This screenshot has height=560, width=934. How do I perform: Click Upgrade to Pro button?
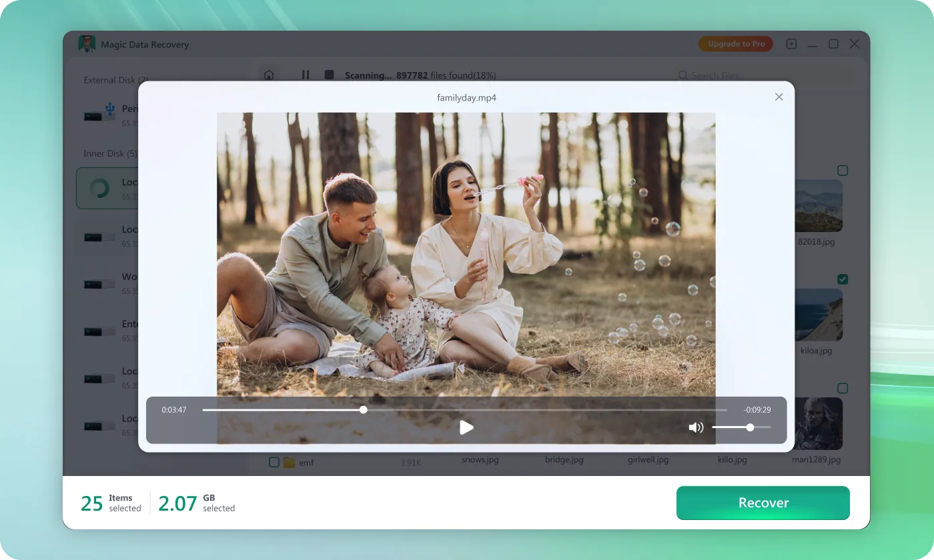pyautogui.click(x=736, y=44)
